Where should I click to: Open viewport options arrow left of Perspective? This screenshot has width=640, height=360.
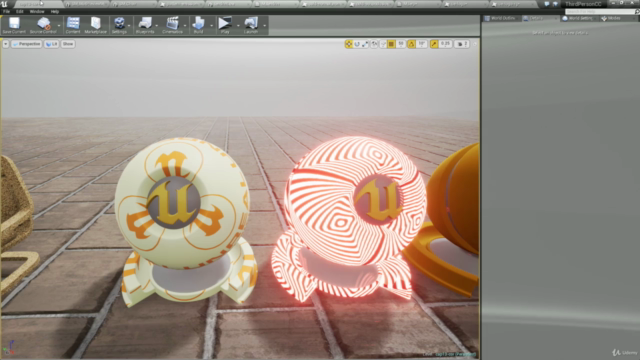[x=6, y=44]
